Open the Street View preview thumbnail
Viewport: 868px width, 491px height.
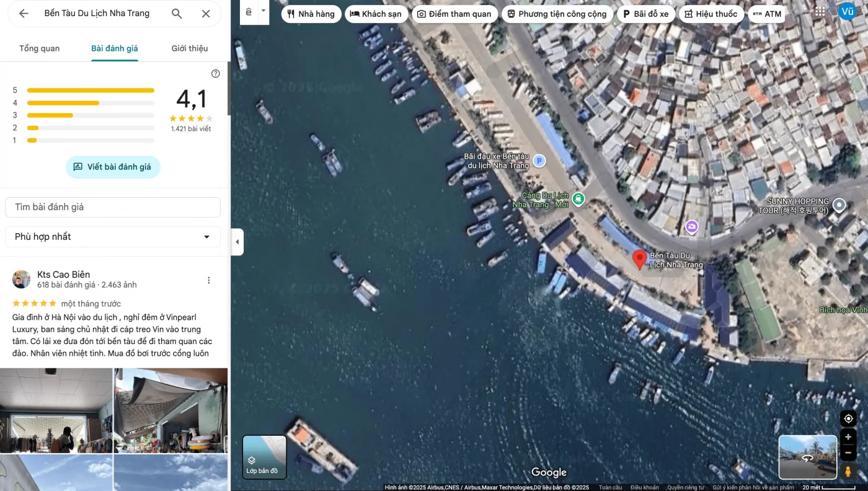coord(807,458)
